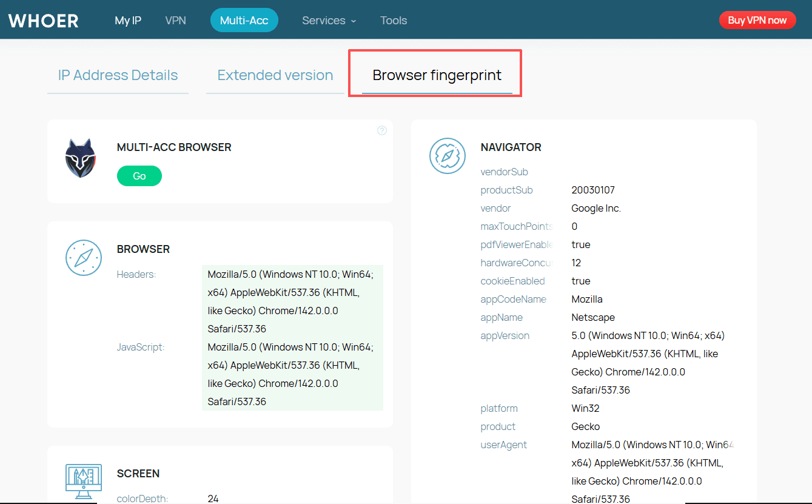Click the NAVIGATOR section heading
Screen dimensions: 812x504
pyautogui.click(x=511, y=147)
